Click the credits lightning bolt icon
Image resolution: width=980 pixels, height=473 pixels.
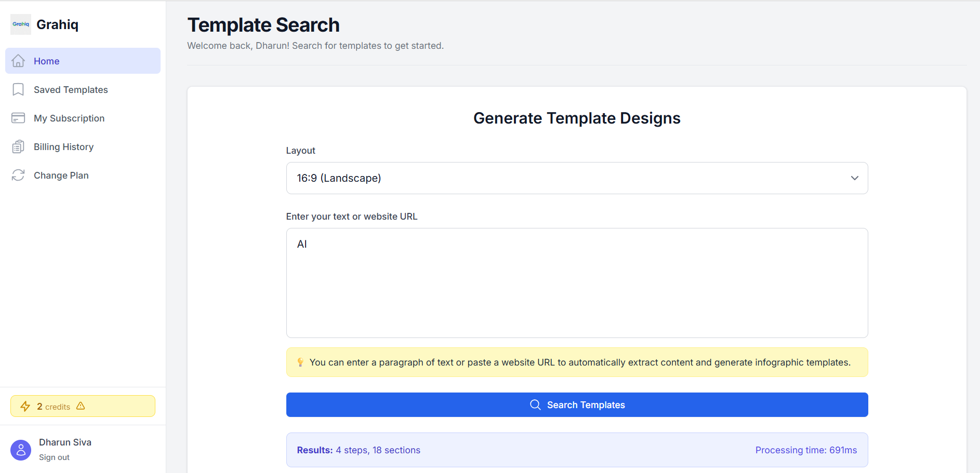[x=25, y=406]
